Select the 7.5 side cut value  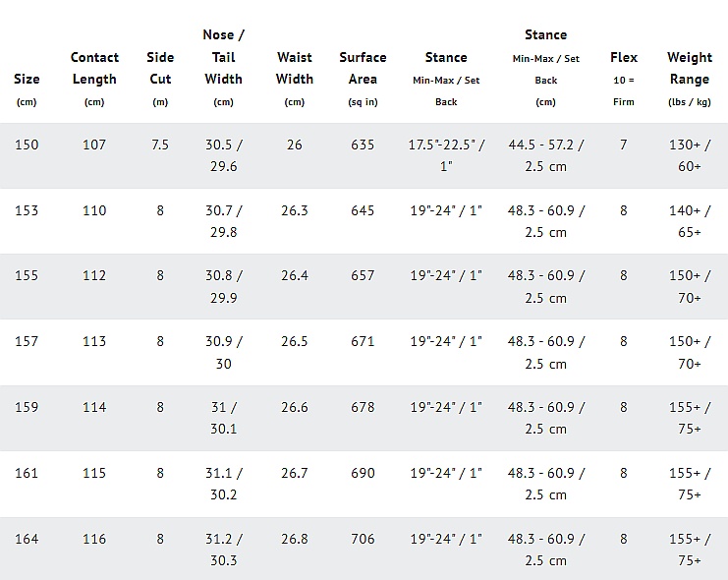[160, 145]
